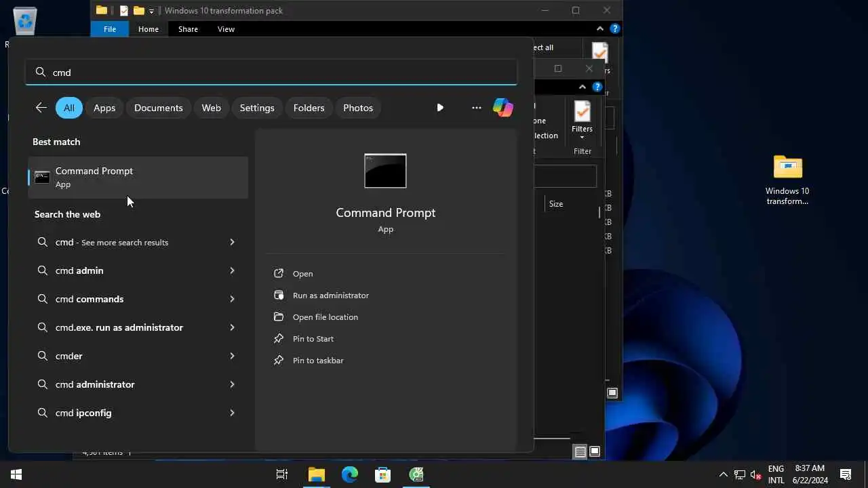Open Microsoft Store from taskbar

point(382,474)
